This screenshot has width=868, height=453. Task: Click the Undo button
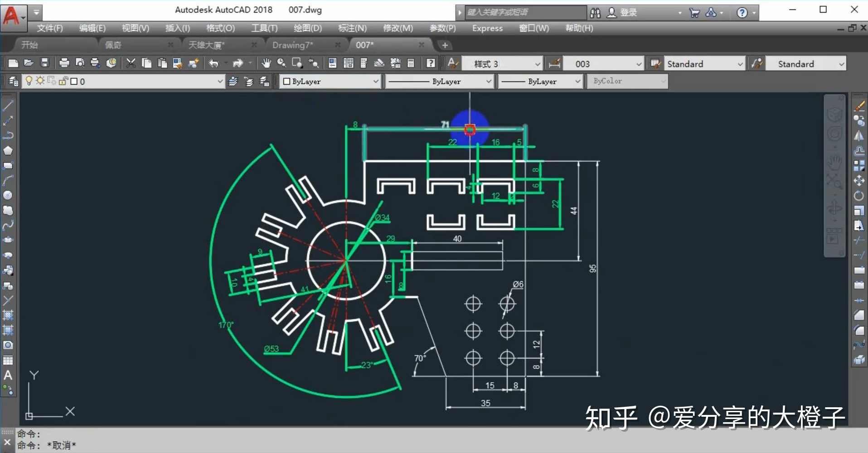coord(214,63)
